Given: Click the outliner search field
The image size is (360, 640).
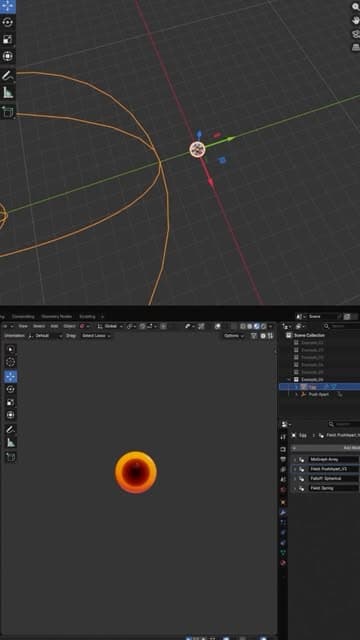Looking at the screenshot, I should 341,326.
